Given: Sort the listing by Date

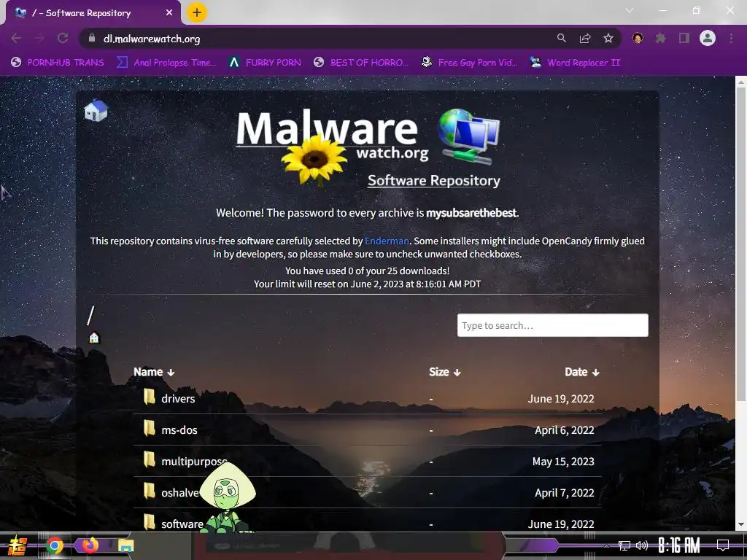Looking at the screenshot, I should coord(581,372).
